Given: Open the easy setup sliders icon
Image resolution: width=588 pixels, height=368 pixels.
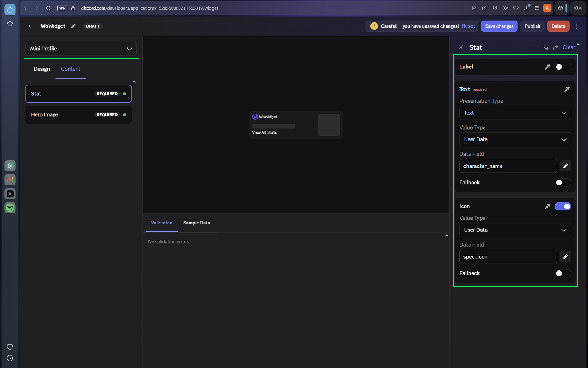Looking at the screenshot, I should point(537,8).
